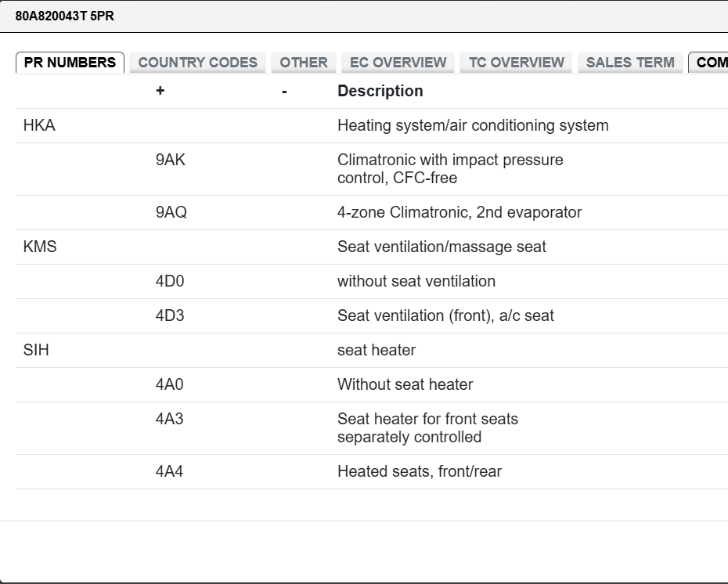Image resolution: width=728 pixels, height=584 pixels.
Task: Switch to the PR NUMBERS tab
Action: pyautogui.click(x=70, y=63)
